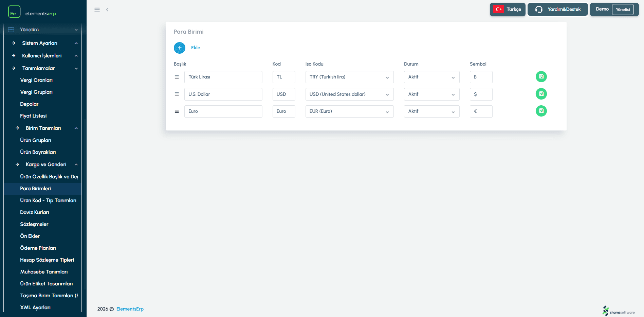Click the Demo account label

(x=602, y=9)
